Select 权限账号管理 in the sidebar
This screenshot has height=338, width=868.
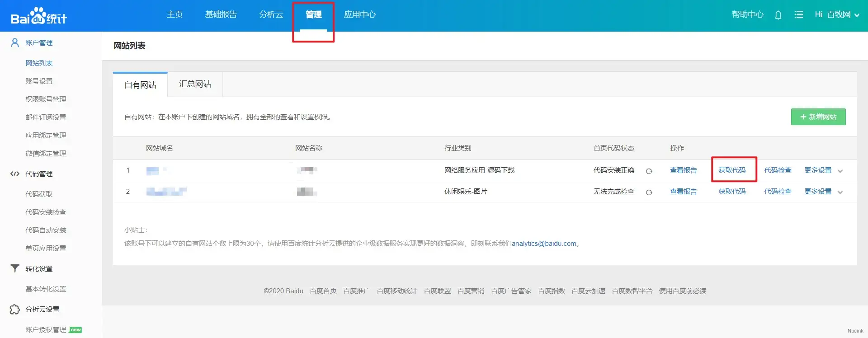pos(46,99)
